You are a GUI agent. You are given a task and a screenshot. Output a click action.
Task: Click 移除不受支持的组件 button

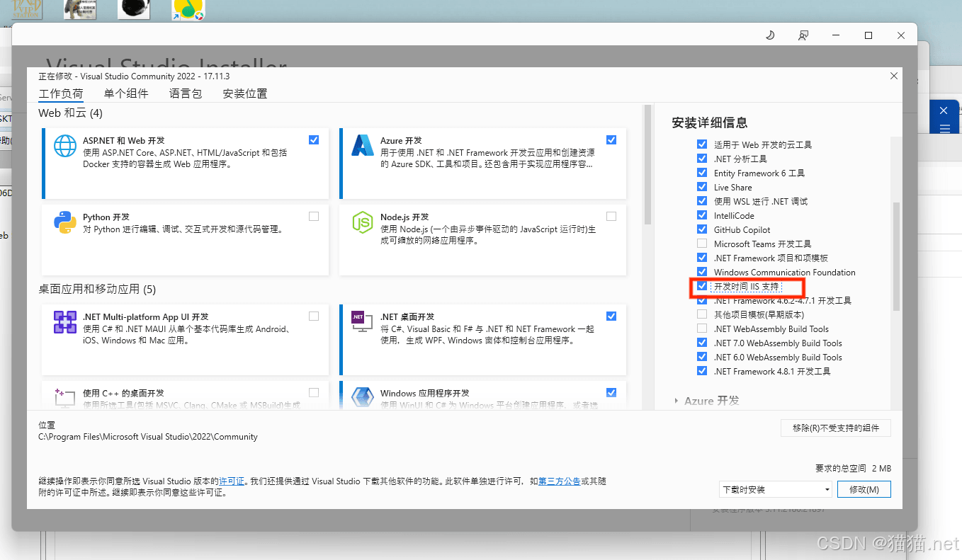[x=836, y=428]
